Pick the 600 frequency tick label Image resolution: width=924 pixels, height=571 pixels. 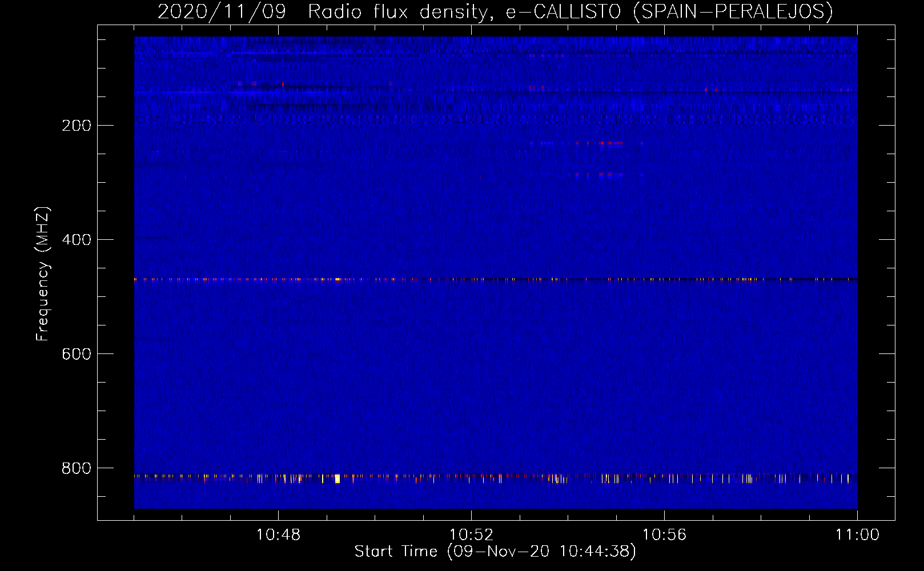click(x=77, y=354)
